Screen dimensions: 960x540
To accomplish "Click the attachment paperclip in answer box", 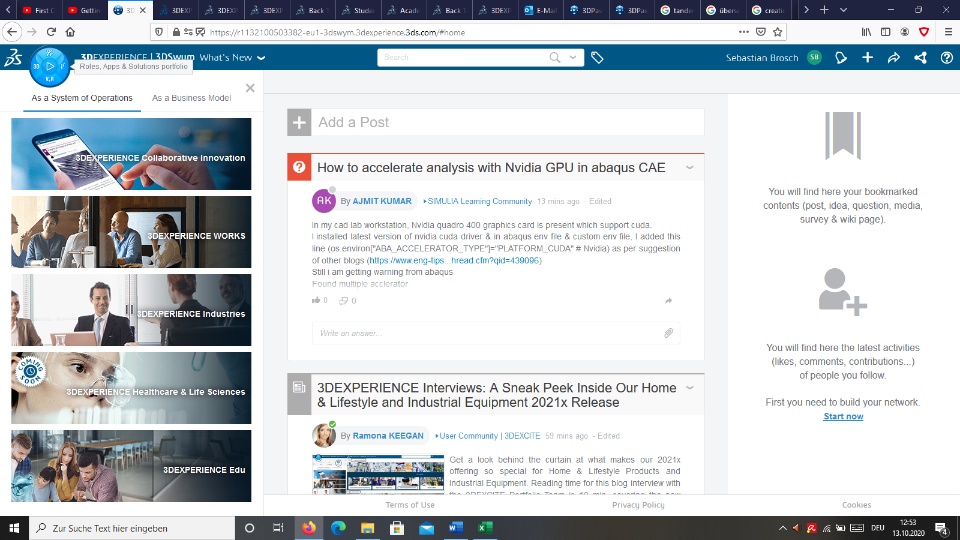I will pos(669,332).
